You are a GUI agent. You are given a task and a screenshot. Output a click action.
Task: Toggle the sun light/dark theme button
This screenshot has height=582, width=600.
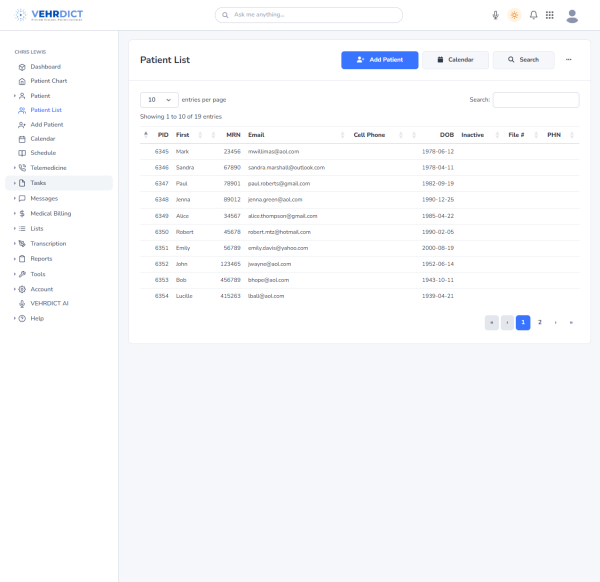(514, 15)
